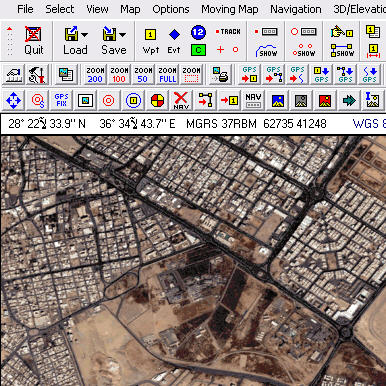Open the Save dropdown arrow
Viewport: 386px width, 386px height.
coord(123,34)
